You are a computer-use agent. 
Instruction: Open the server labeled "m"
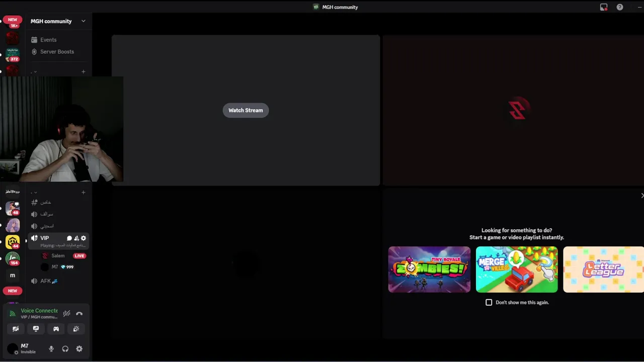pyautogui.click(x=13, y=276)
